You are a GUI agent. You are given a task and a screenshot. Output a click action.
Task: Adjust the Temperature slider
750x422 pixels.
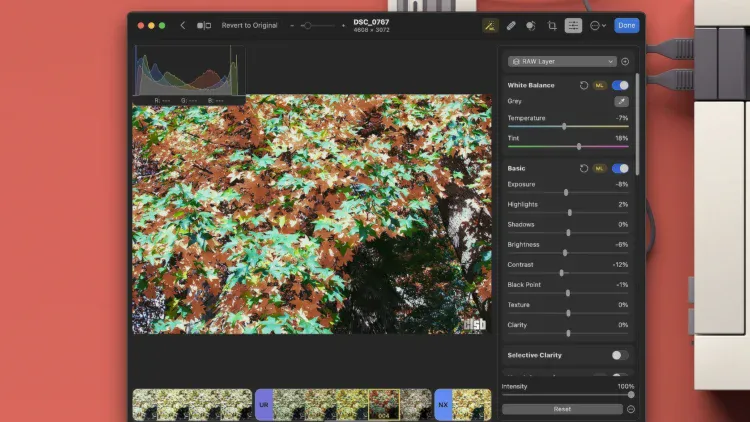pos(564,127)
